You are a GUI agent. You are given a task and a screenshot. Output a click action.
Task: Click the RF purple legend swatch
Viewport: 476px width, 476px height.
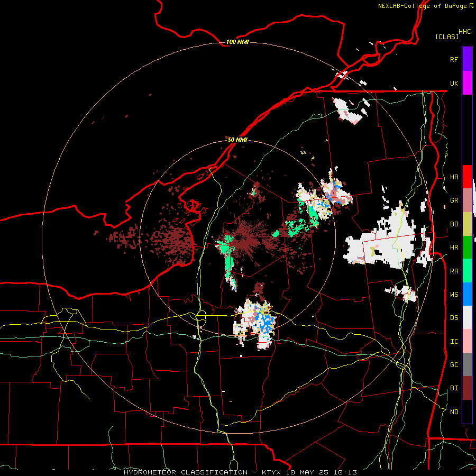pyautogui.click(x=467, y=59)
